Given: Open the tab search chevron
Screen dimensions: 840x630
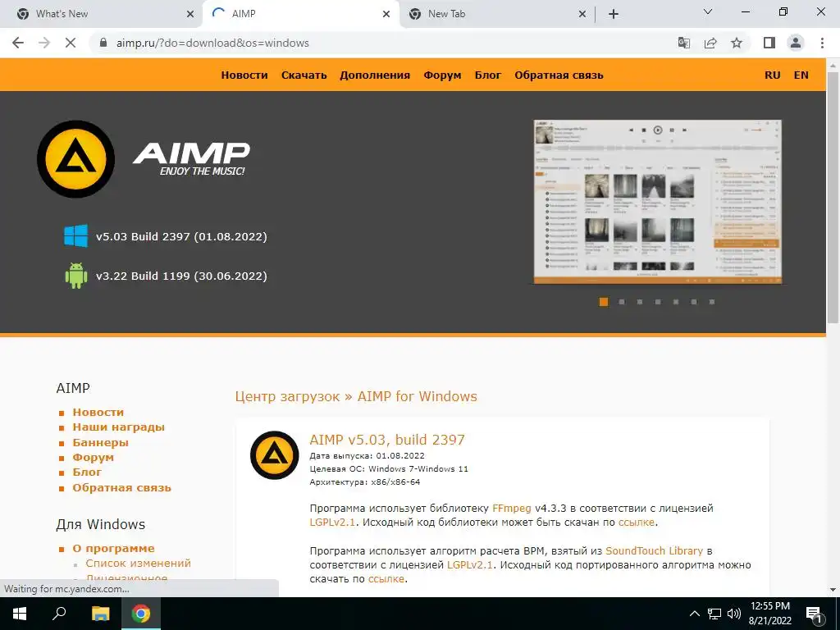Looking at the screenshot, I should (x=708, y=11).
